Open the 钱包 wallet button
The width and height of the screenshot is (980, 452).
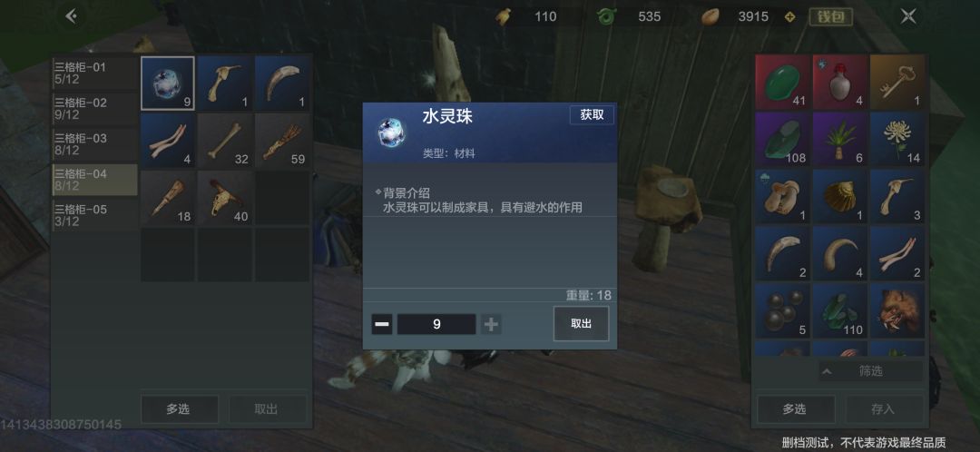click(x=830, y=16)
